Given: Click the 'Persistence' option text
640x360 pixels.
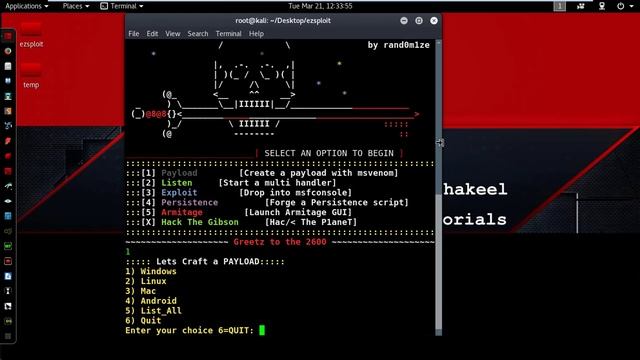Looking at the screenshot, I should pyautogui.click(x=189, y=202).
